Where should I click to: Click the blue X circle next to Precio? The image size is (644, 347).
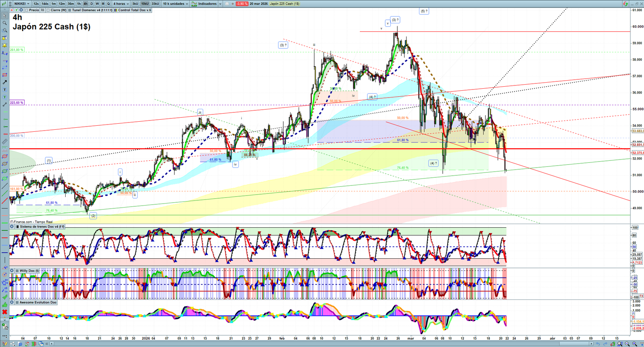click(x=21, y=10)
